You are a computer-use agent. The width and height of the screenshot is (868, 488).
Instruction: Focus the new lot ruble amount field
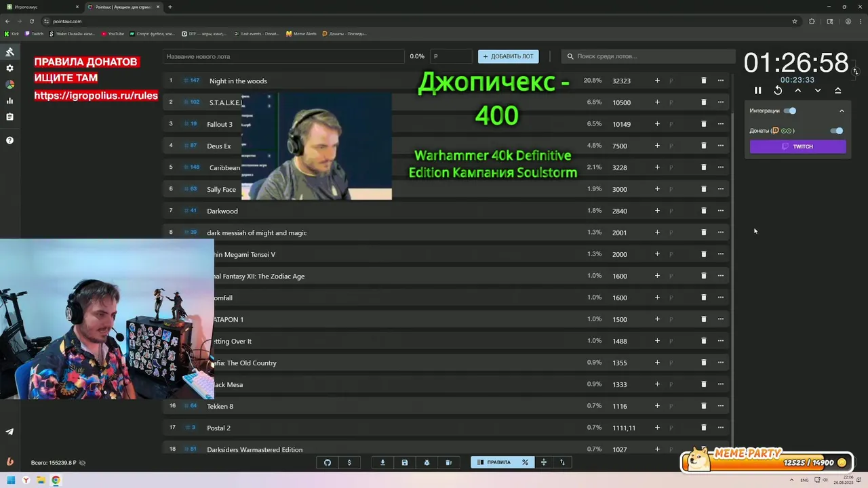(451, 56)
